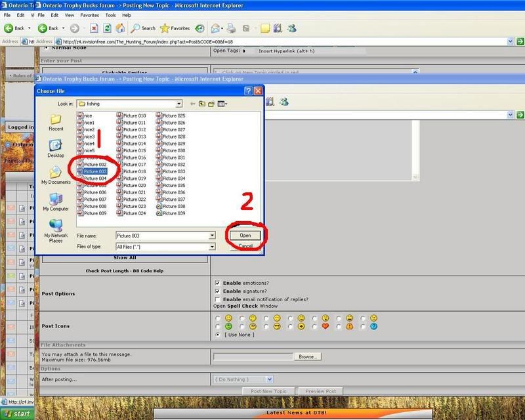Open My Documents in the places bar
525x420 pixels.
[56, 175]
